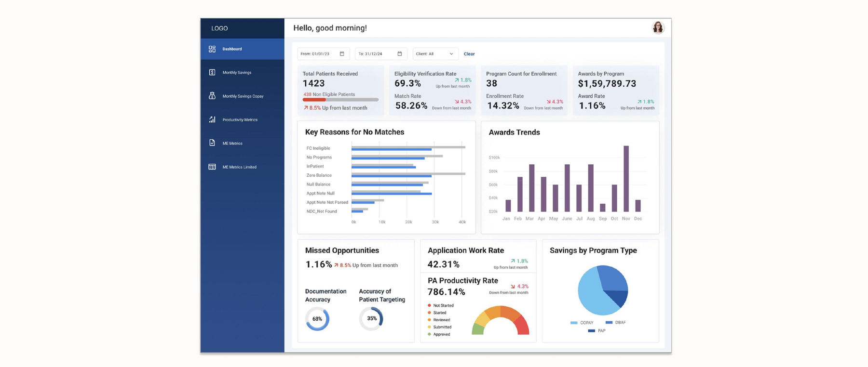Click the Zero Balance row label
Viewport: 868px width, 367px height.
click(x=319, y=175)
